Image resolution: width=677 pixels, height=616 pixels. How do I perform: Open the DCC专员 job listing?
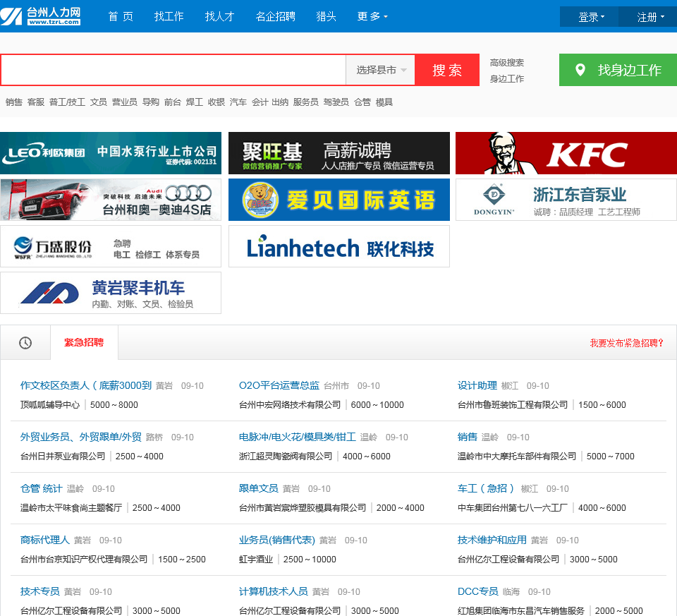[x=478, y=591]
